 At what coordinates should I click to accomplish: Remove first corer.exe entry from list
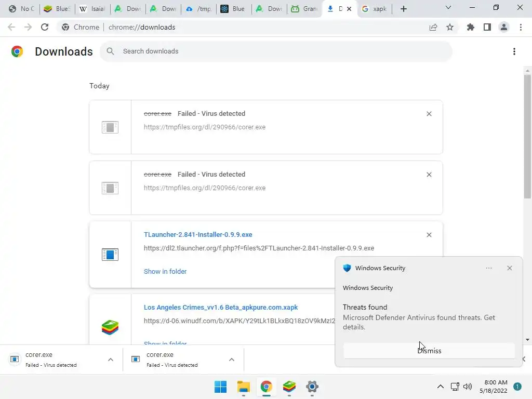pyautogui.click(x=429, y=114)
